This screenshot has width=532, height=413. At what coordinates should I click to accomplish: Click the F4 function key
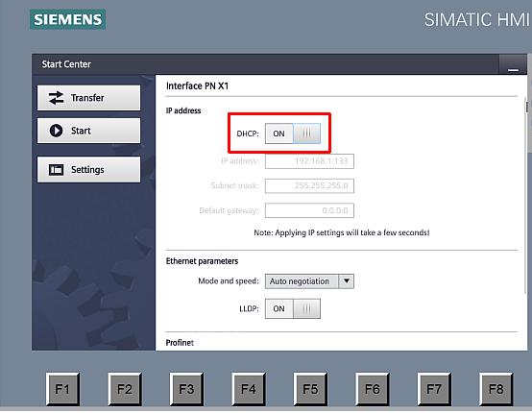[249, 389]
